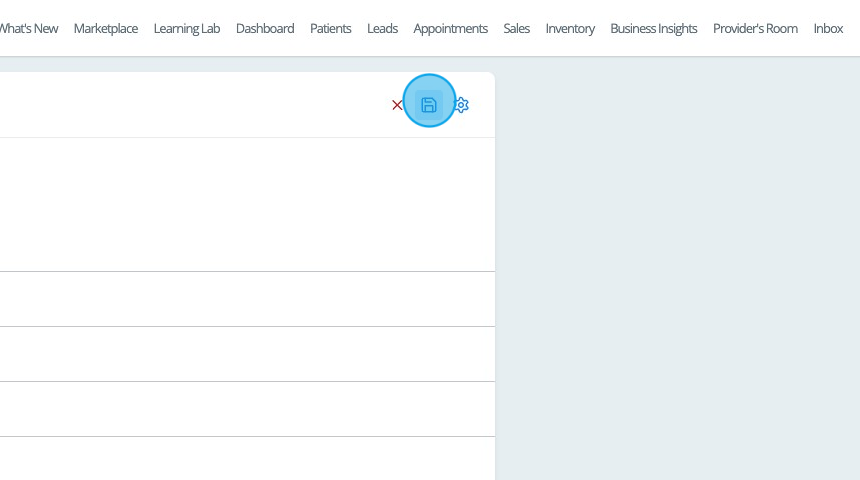Click the red X cancel icon
The image size is (860, 480).
(397, 105)
